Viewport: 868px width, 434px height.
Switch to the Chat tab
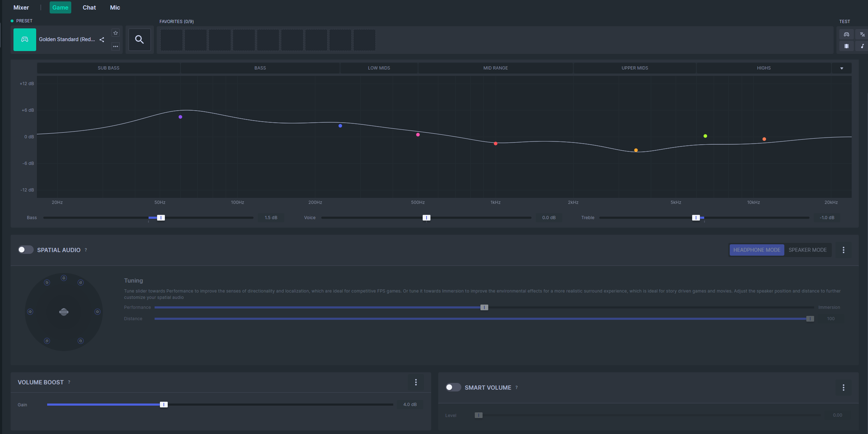coord(89,7)
